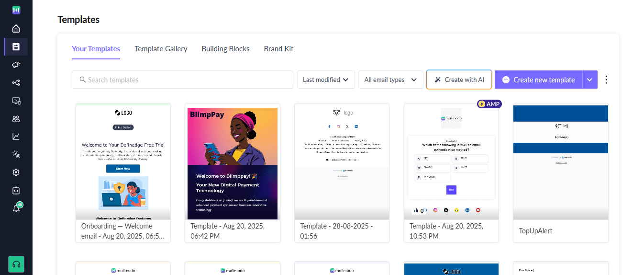Switch to the Building Blocks tab

(x=225, y=49)
